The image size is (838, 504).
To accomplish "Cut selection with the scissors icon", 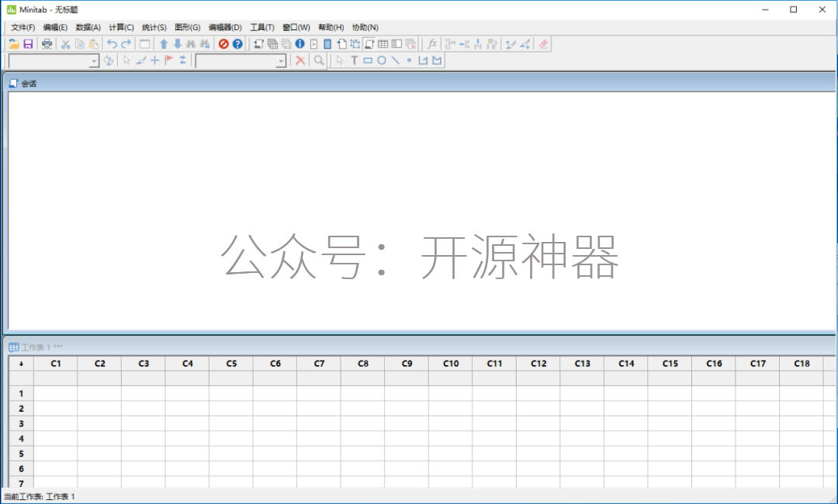I will [x=66, y=44].
